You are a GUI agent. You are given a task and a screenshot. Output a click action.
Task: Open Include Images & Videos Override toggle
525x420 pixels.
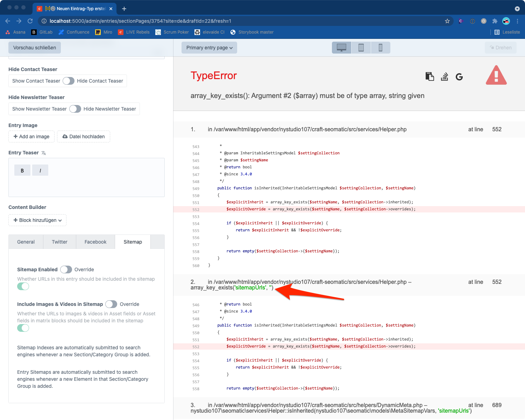(x=111, y=304)
